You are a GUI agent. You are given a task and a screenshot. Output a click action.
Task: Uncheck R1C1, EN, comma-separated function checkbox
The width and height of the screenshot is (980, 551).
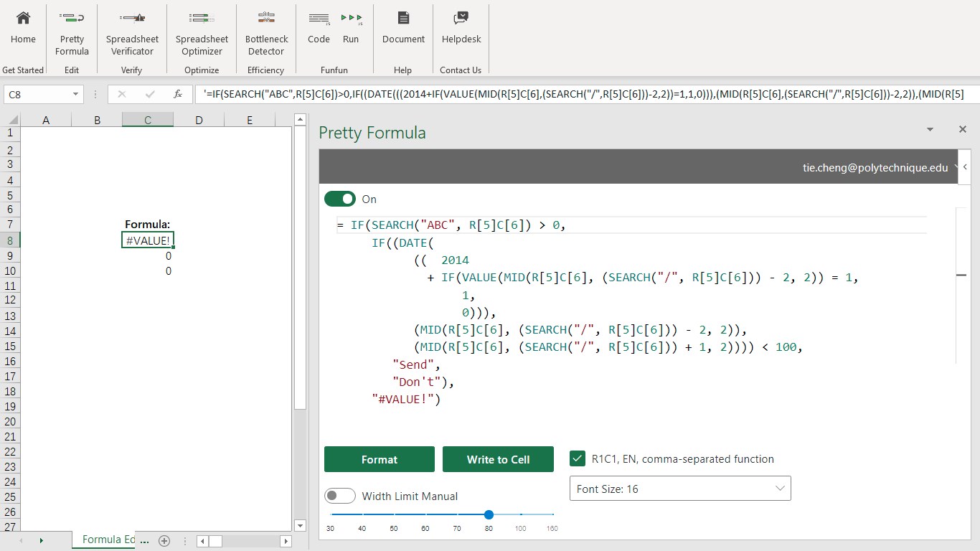[x=577, y=458]
